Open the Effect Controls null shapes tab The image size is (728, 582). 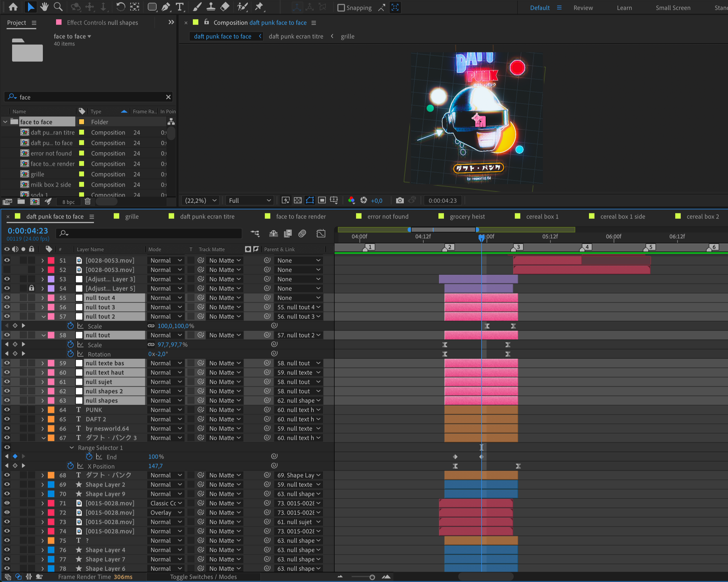(x=102, y=23)
